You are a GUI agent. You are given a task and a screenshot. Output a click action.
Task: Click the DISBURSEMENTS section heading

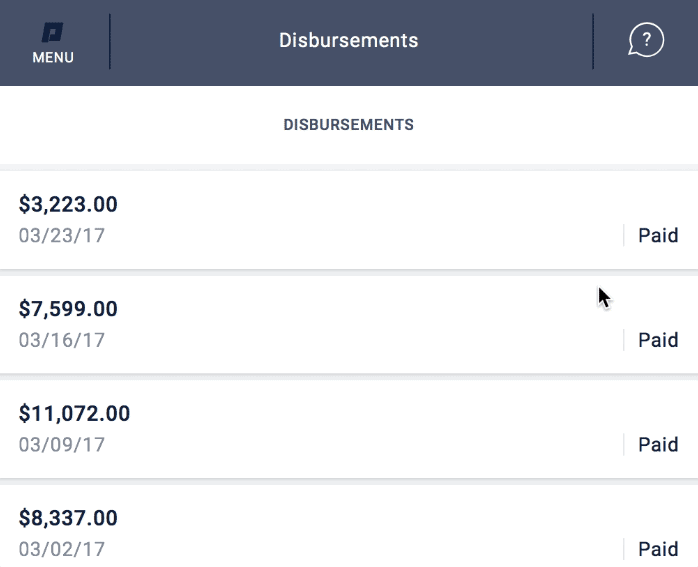(349, 125)
